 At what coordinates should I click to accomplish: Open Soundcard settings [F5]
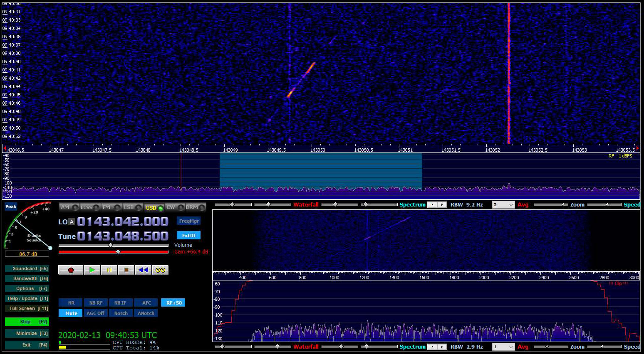pos(27,268)
